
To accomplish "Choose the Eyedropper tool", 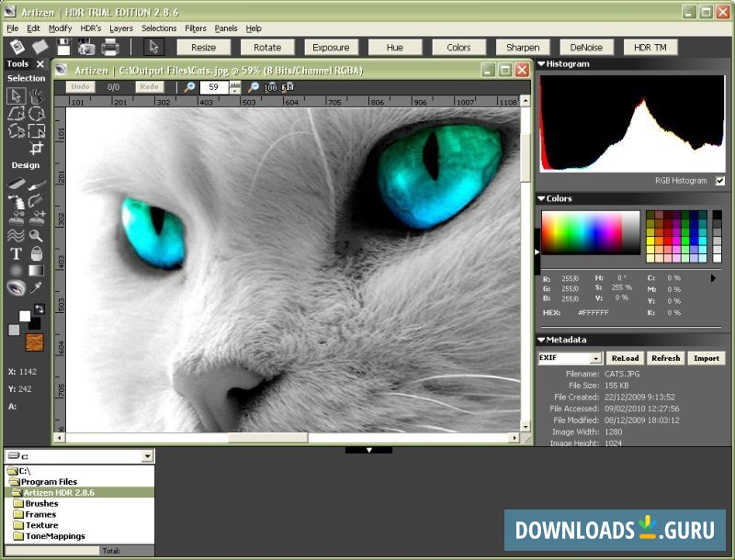I will click(36, 288).
